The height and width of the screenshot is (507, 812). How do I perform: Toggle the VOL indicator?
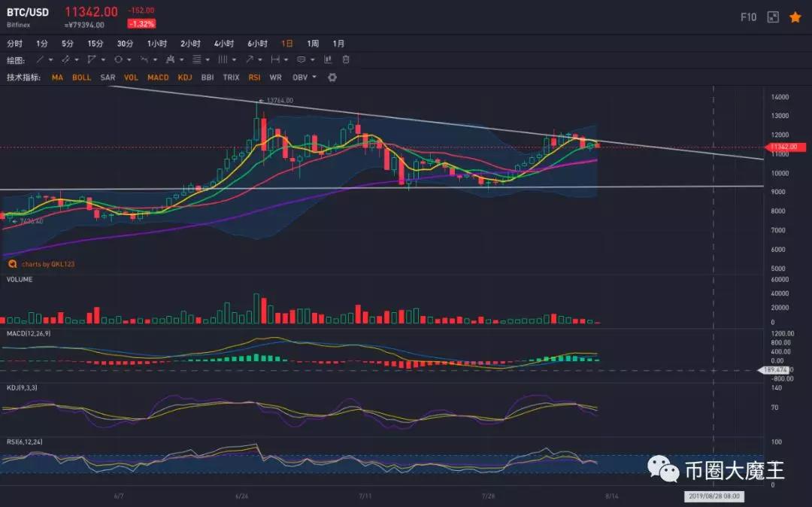[131, 77]
